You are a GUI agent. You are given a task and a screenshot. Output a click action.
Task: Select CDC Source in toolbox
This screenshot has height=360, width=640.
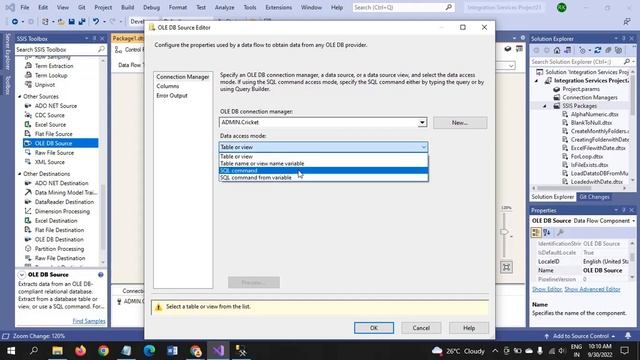coord(50,115)
